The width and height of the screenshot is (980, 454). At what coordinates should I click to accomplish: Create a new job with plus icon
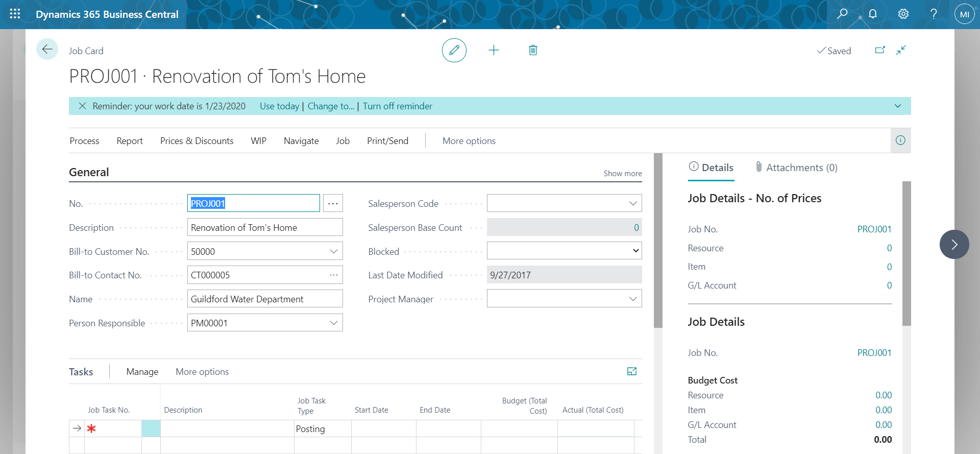pyautogui.click(x=494, y=50)
